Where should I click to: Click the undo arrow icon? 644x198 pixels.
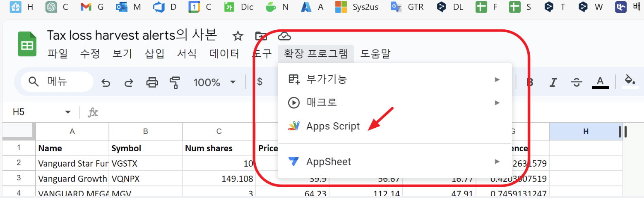click(106, 83)
